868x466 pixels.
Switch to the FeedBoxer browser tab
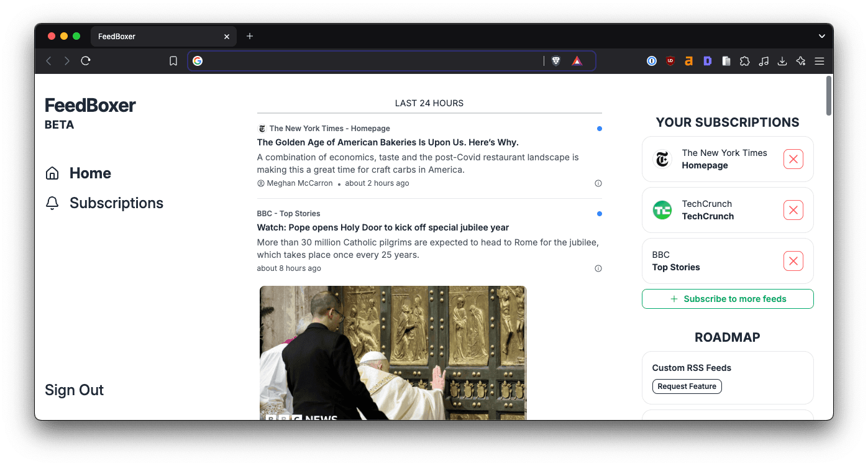[149, 36]
